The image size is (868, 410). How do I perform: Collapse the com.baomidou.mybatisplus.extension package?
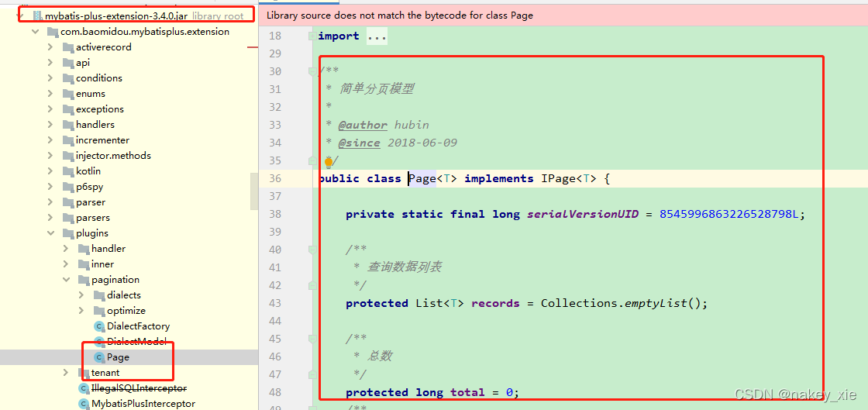pyautogui.click(x=36, y=32)
